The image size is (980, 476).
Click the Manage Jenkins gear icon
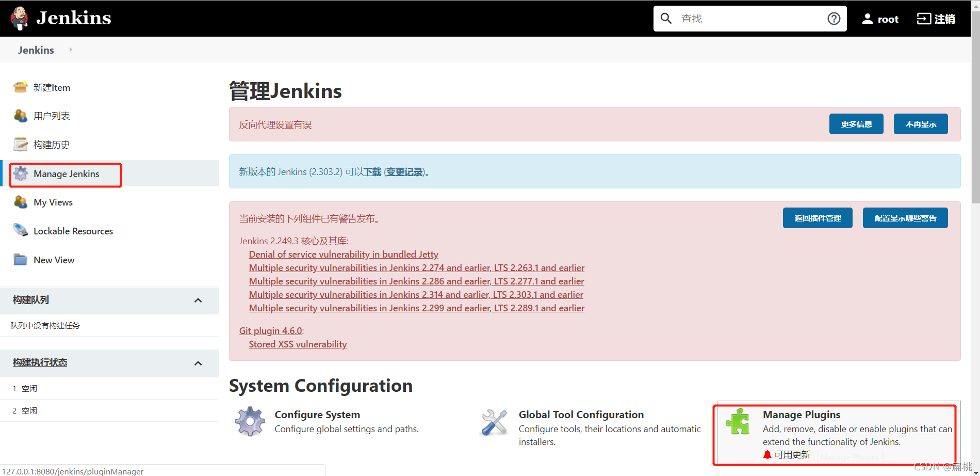(x=21, y=173)
